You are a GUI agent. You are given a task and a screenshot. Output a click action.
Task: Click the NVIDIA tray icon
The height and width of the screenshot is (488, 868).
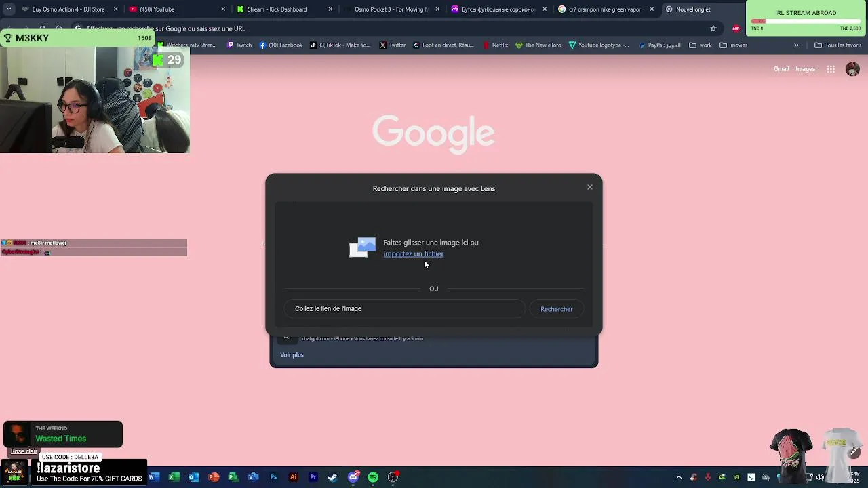click(x=736, y=477)
